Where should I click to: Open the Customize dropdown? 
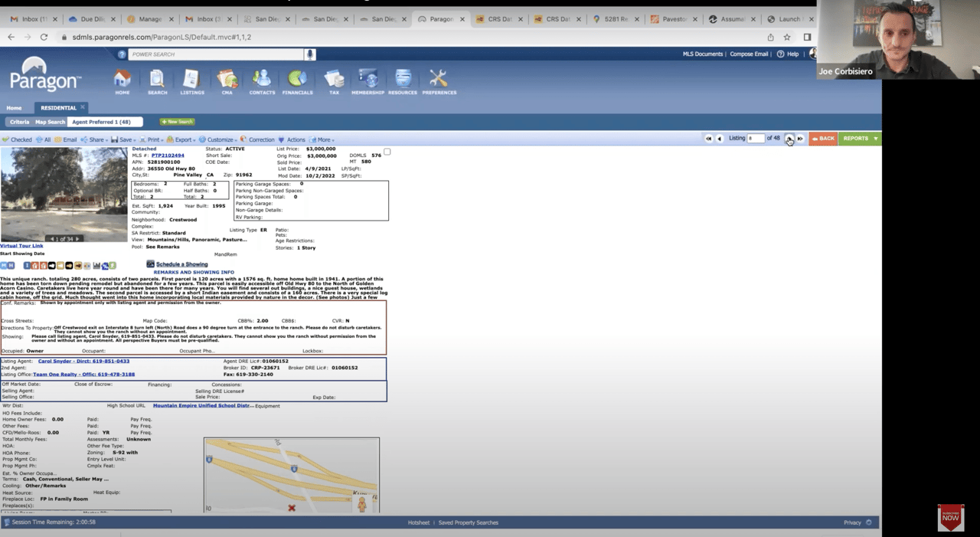pyautogui.click(x=217, y=140)
